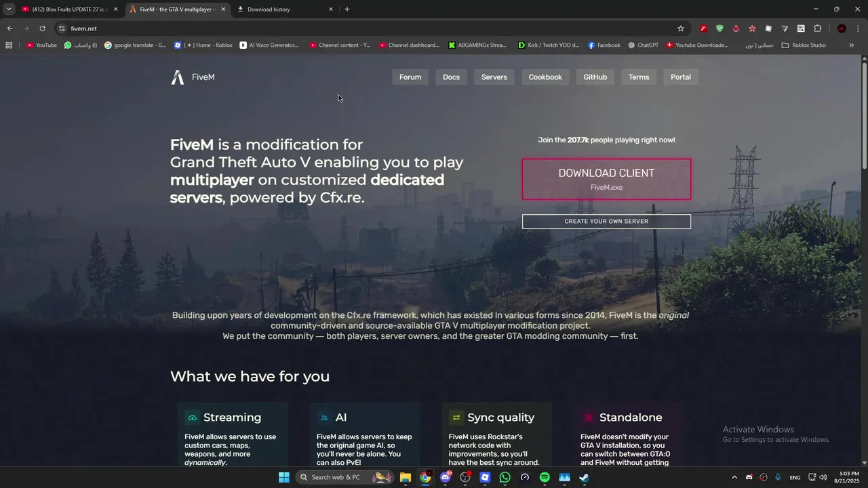The width and height of the screenshot is (868, 488).
Task: Open a new browser tab
Action: [347, 9]
